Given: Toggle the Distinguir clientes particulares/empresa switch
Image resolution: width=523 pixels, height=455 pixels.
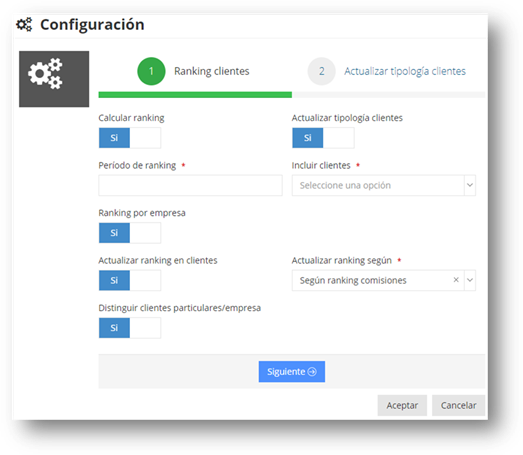Looking at the screenshot, I should (130, 328).
